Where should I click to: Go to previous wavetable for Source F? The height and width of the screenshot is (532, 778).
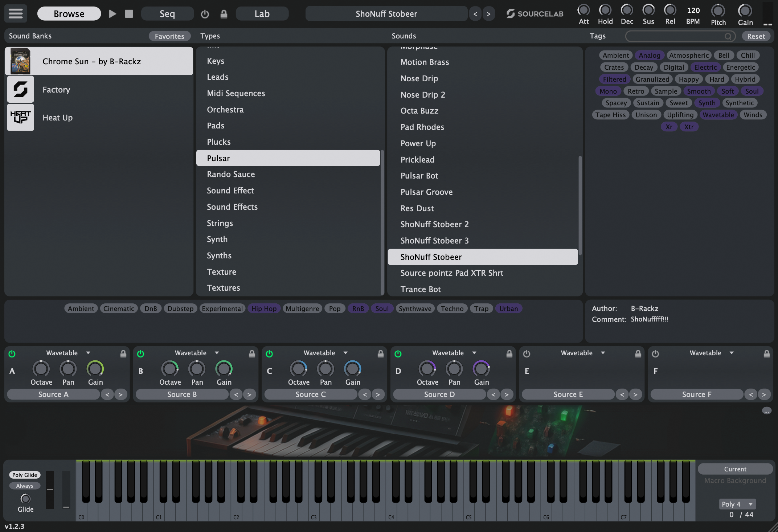tap(751, 394)
